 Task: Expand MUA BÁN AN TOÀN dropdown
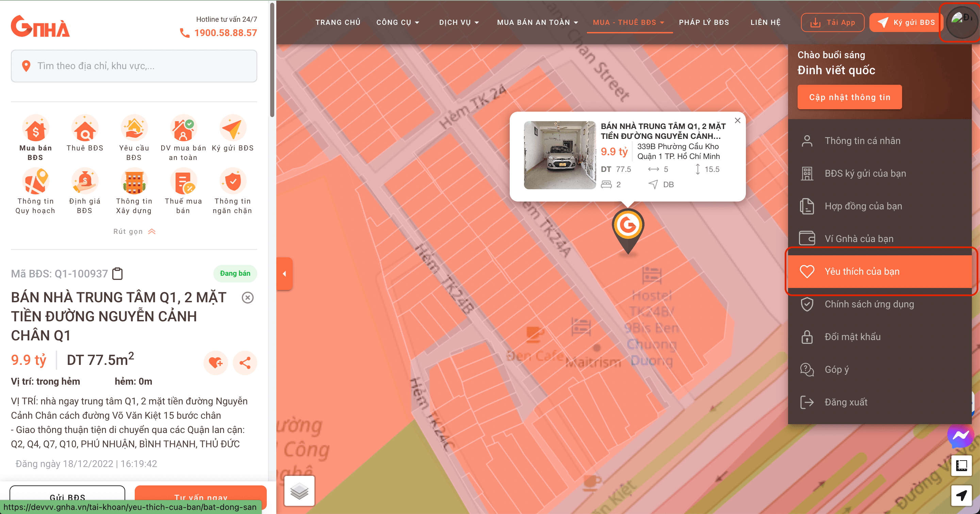click(x=538, y=22)
